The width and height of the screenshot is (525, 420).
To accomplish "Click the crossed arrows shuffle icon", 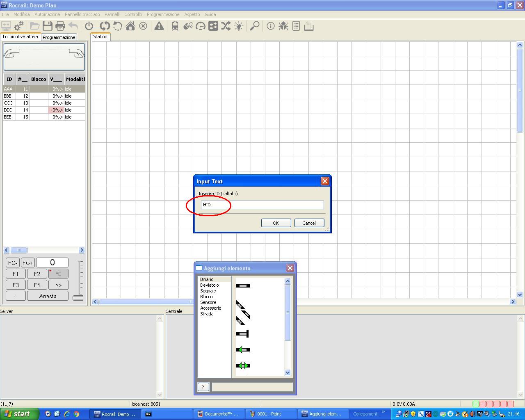I will coord(226,26).
